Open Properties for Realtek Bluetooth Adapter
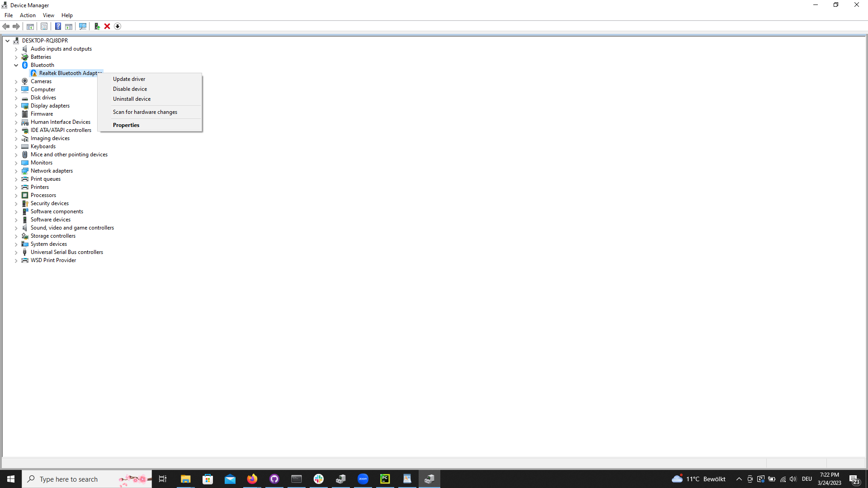The height and width of the screenshot is (488, 868). 126,125
